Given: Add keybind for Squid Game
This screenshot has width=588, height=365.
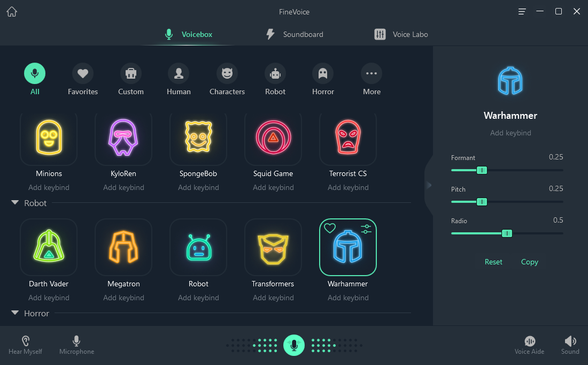Looking at the screenshot, I should [273, 187].
